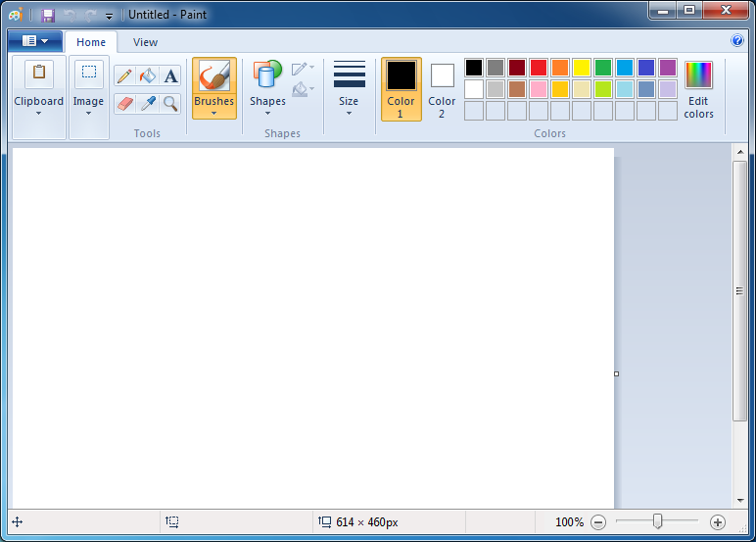
Task: Select the Pencil tool
Action: (124, 76)
